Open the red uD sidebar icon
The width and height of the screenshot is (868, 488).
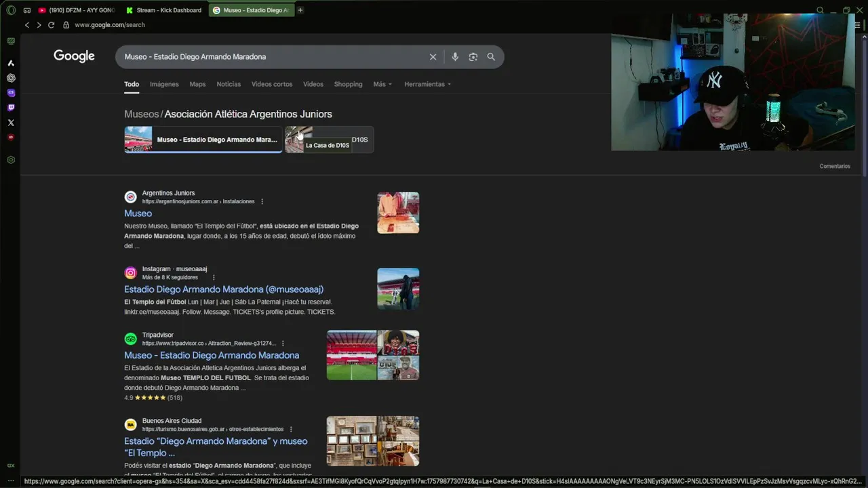11,137
